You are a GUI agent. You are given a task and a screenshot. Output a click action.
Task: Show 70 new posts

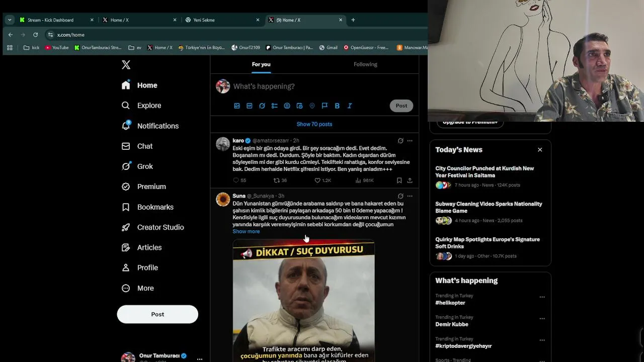point(314,124)
